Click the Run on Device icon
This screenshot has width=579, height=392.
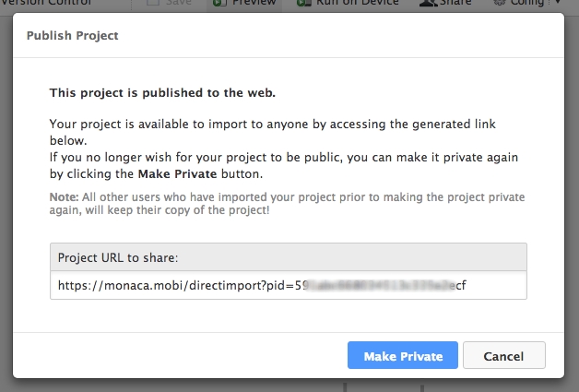(304, 3)
